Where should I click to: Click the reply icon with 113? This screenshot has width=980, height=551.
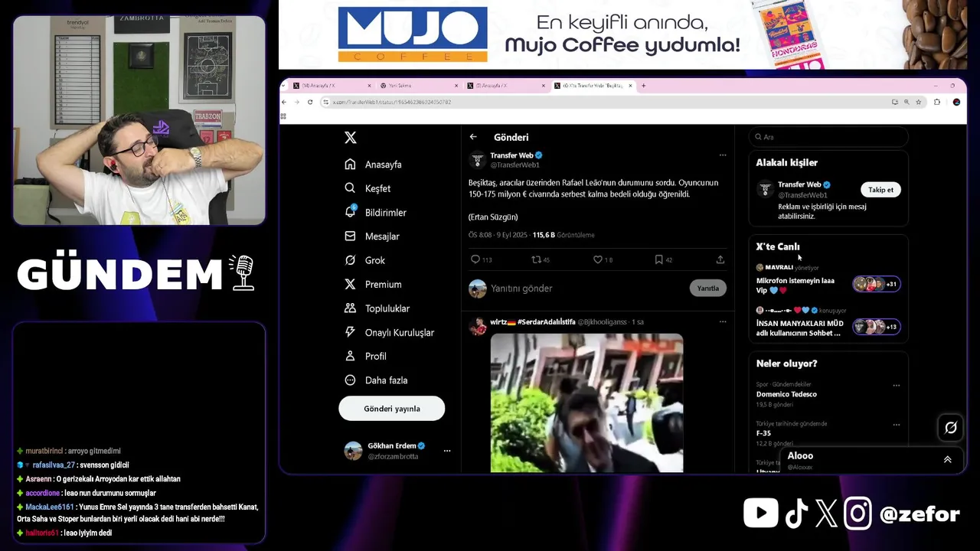[481, 259]
